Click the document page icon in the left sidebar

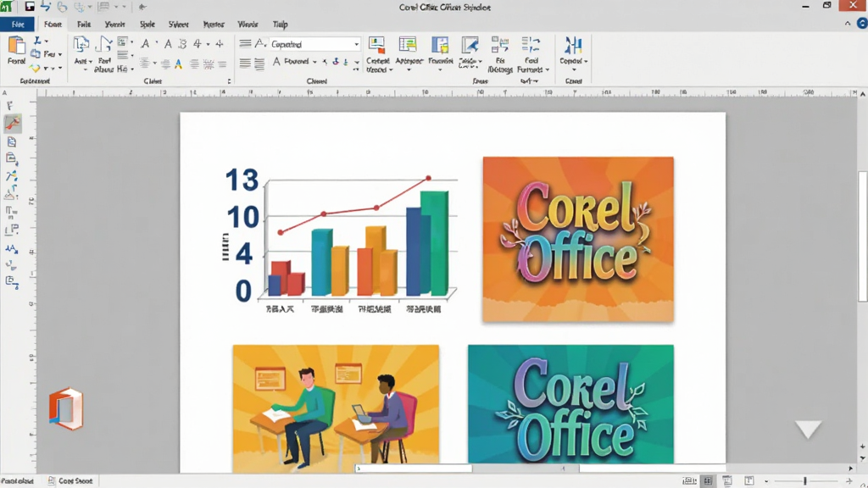click(x=11, y=142)
